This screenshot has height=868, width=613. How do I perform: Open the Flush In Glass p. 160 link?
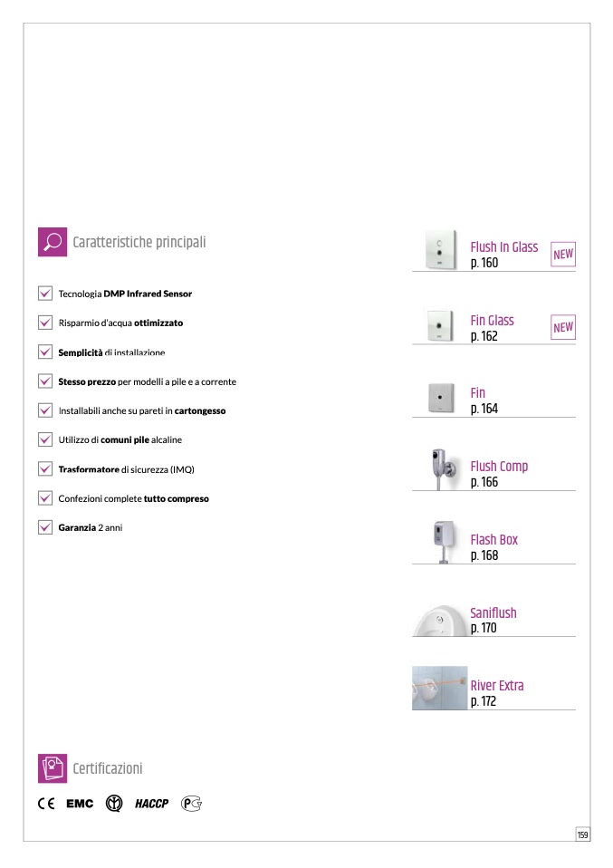click(x=503, y=255)
